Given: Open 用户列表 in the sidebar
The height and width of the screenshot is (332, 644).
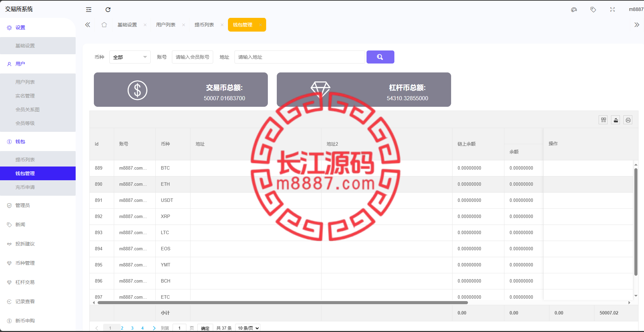Looking at the screenshot, I should click(x=38, y=82).
